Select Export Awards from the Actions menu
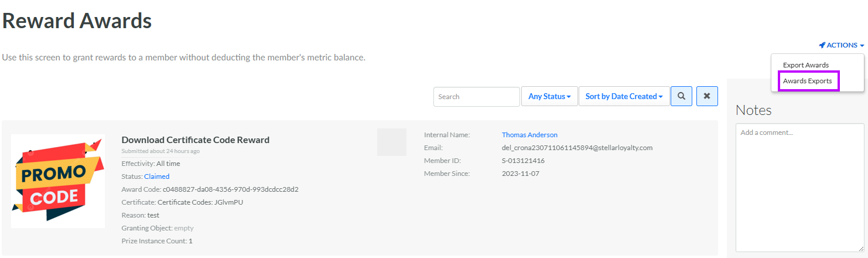The width and height of the screenshot is (868, 258). pyautogui.click(x=805, y=65)
